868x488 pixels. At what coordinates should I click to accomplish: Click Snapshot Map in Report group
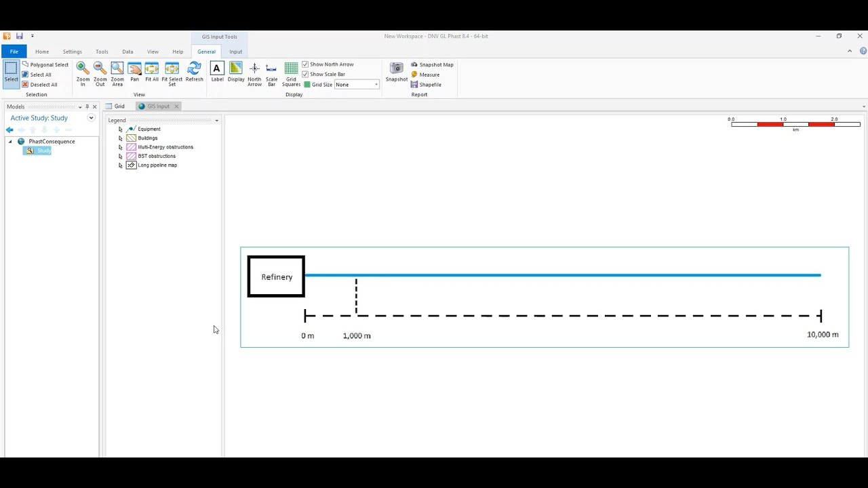click(x=432, y=64)
